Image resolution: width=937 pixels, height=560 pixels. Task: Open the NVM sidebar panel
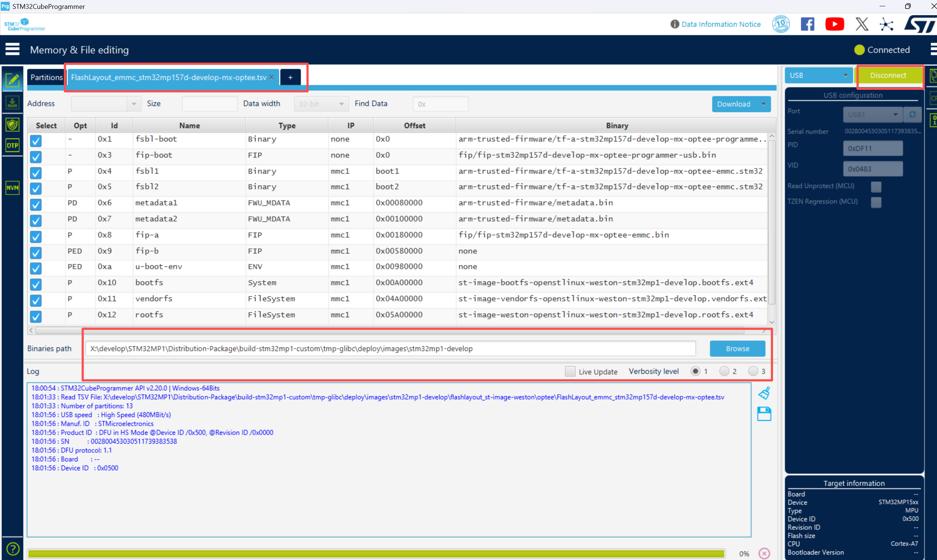13,187
